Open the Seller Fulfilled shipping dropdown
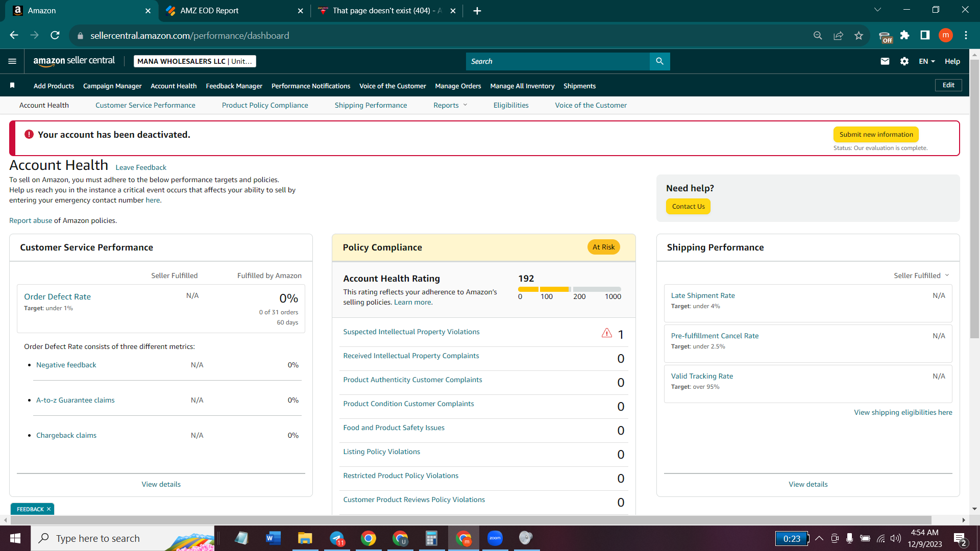Image resolution: width=980 pixels, height=551 pixels. [921, 275]
